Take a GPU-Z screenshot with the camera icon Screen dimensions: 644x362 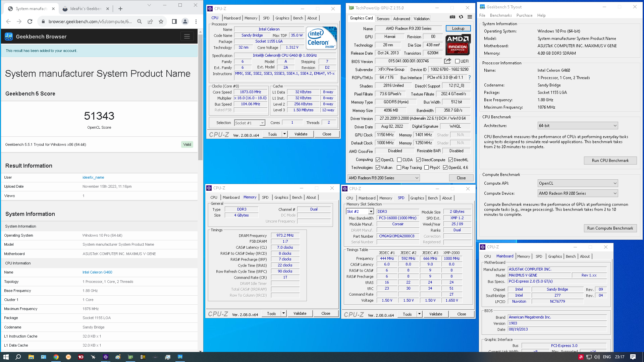click(x=452, y=17)
